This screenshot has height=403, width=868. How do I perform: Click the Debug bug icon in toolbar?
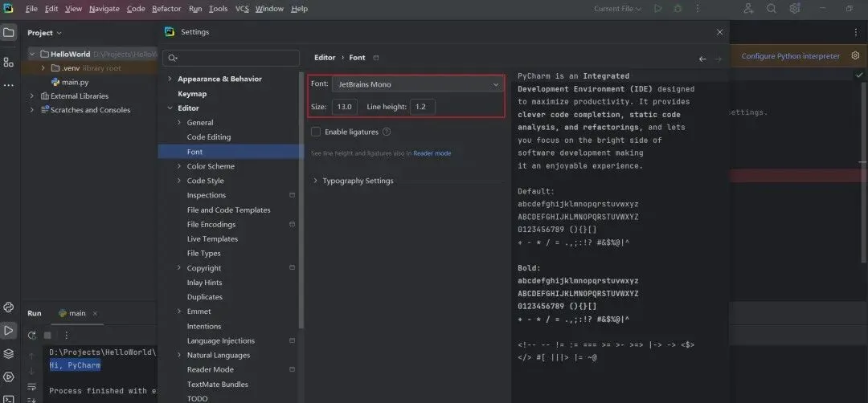click(x=678, y=9)
